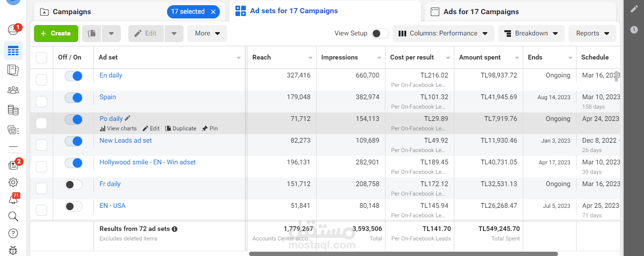
Task: Switch to the Campaigns tab
Action: coord(130,12)
